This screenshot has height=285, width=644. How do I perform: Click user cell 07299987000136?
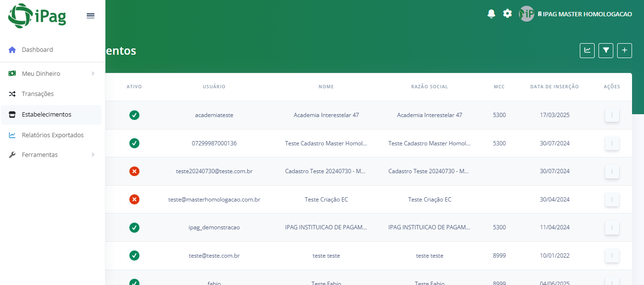[x=214, y=143]
